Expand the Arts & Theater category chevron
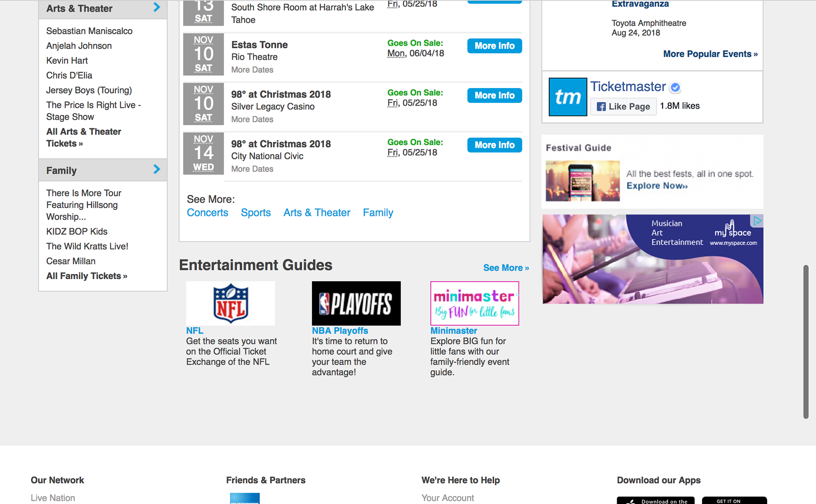 click(157, 7)
